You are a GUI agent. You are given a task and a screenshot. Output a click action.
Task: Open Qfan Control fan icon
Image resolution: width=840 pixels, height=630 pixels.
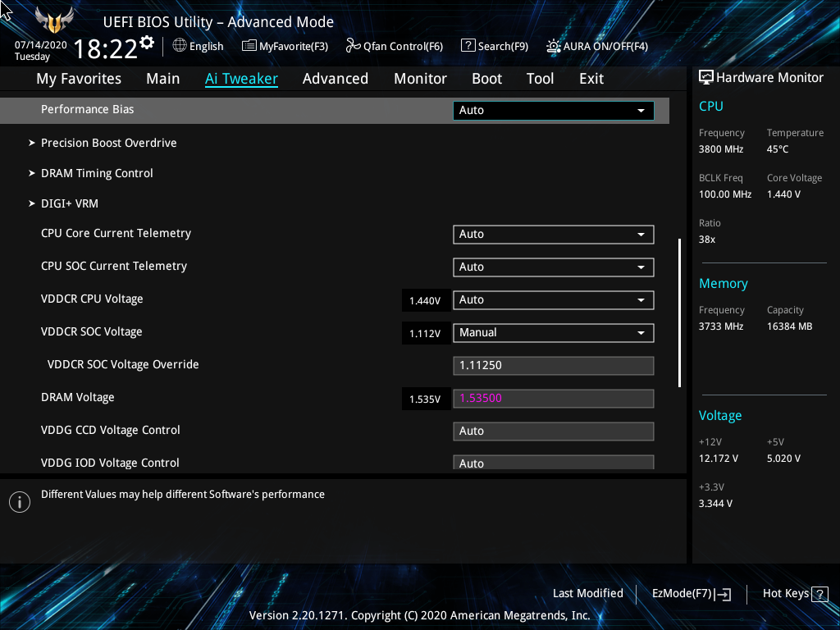(x=353, y=46)
